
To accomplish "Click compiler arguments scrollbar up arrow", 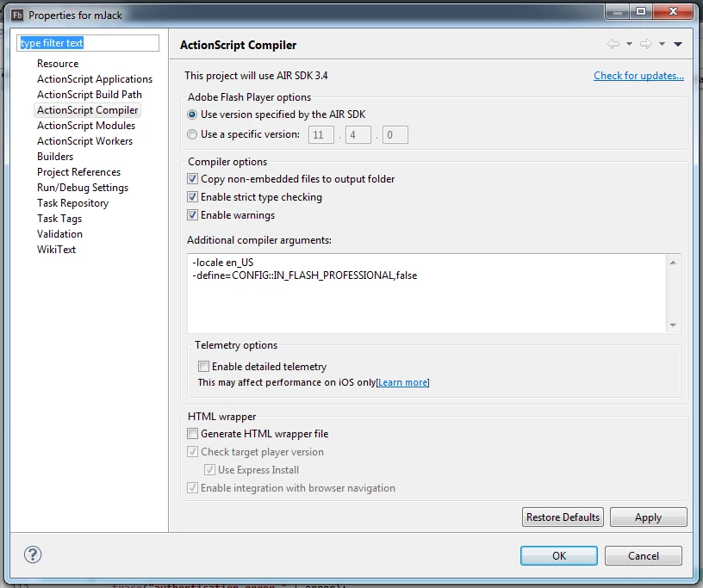I will (x=673, y=263).
